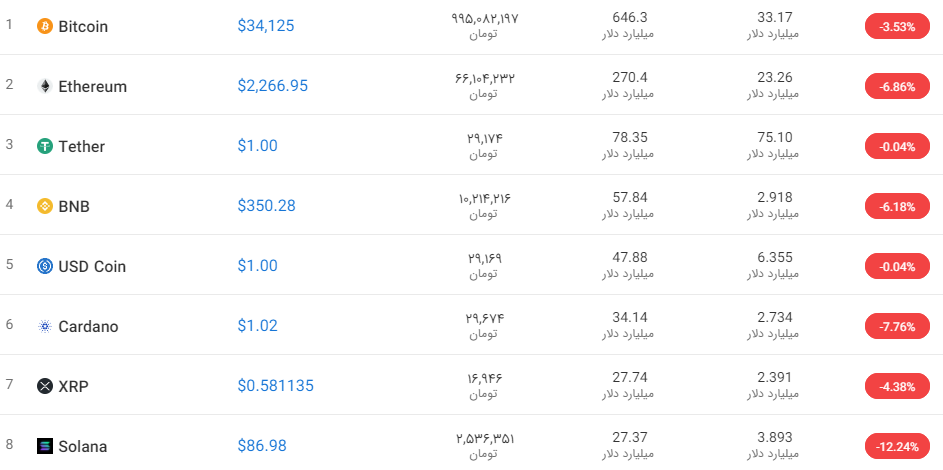
Task: Click the yellow BNB icon
Action: click(x=45, y=206)
